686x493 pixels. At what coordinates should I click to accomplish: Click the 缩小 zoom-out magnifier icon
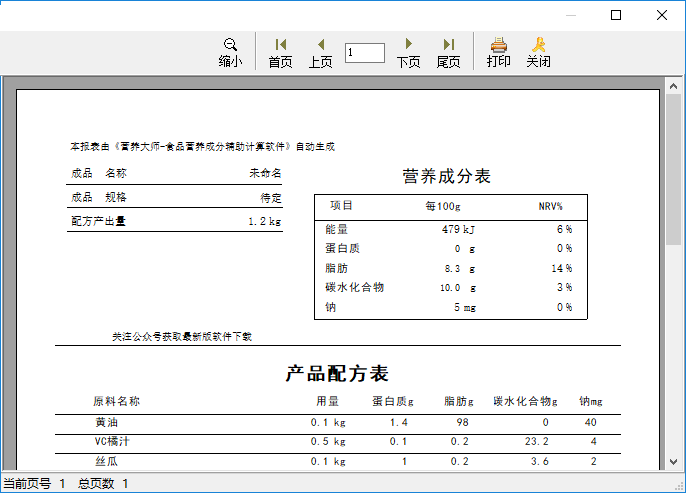230,45
